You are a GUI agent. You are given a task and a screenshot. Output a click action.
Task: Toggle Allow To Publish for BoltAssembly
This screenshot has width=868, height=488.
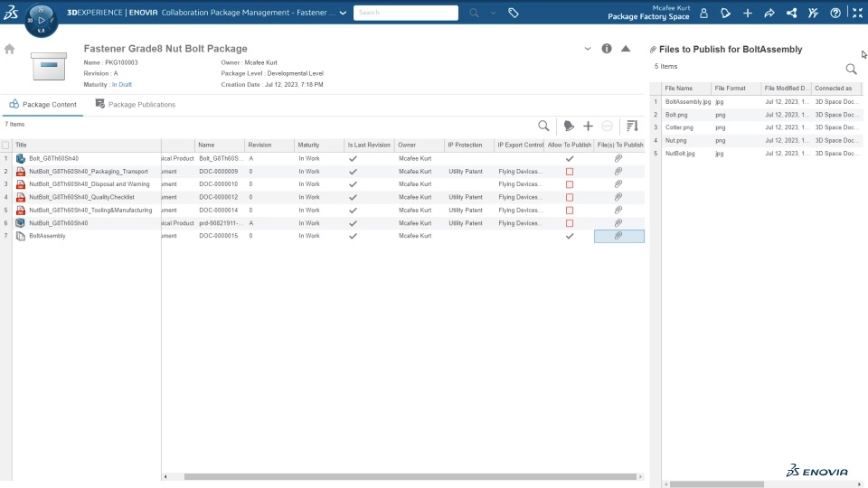(570, 236)
